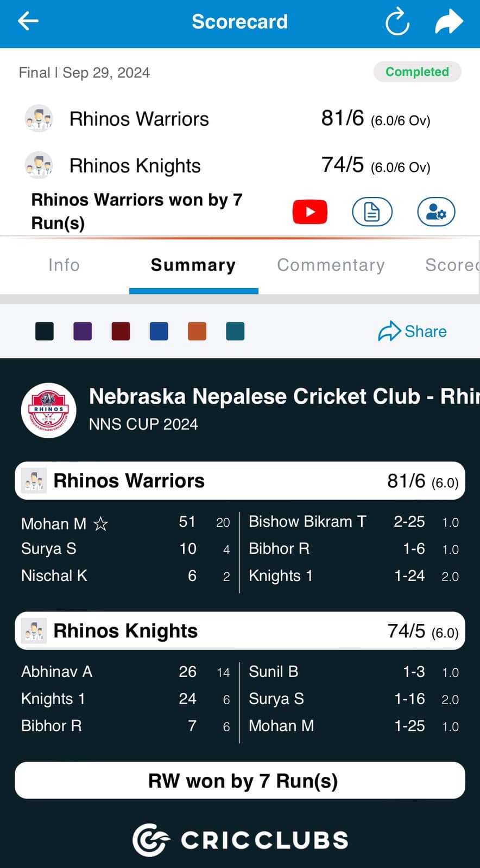Select the blue theme color swatch
Screen dimensions: 480x868
point(159,331)
